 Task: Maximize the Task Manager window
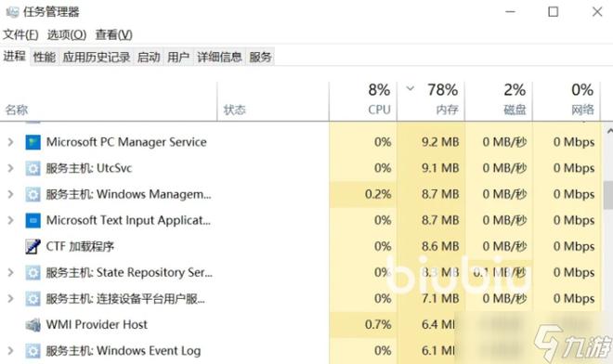click(554, 12)
